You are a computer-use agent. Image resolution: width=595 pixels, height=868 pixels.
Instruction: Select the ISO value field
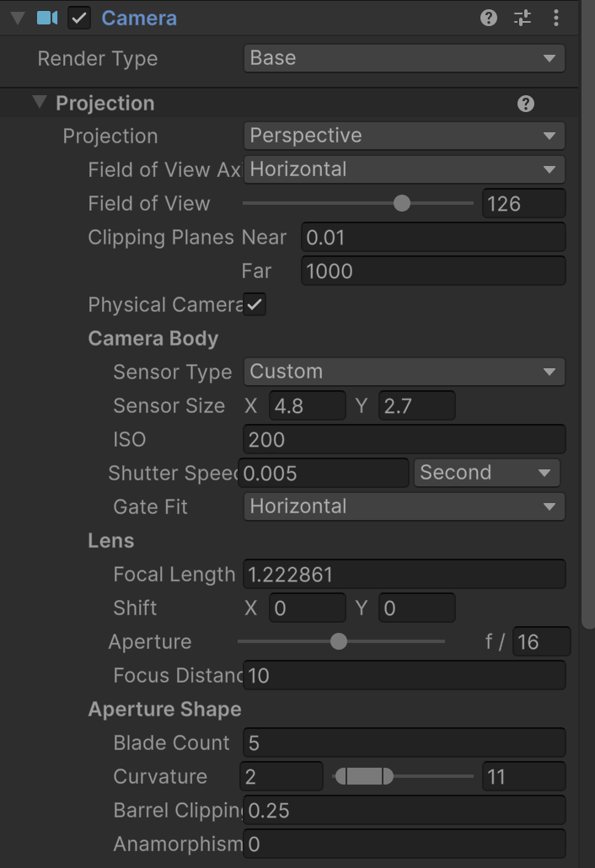coord(404,439)
